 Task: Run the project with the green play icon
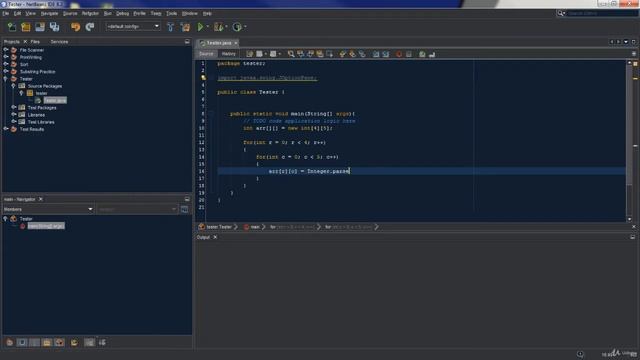[200, 27]
